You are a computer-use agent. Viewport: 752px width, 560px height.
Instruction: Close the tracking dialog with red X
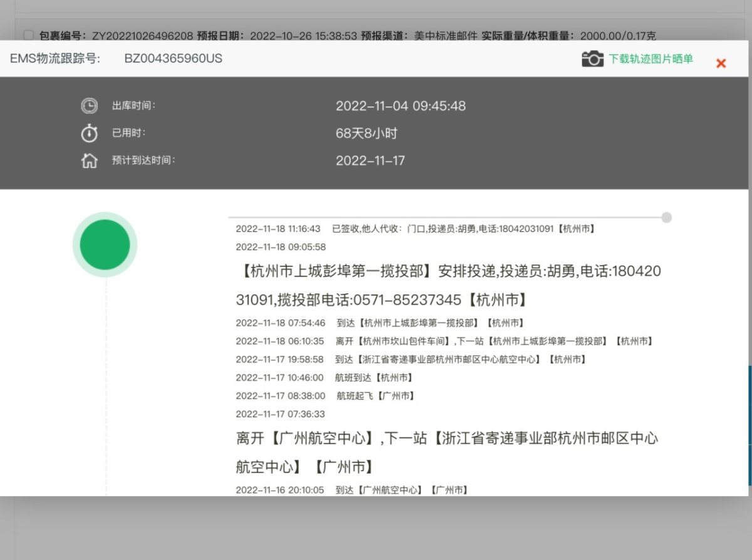(x=721, y=63)
